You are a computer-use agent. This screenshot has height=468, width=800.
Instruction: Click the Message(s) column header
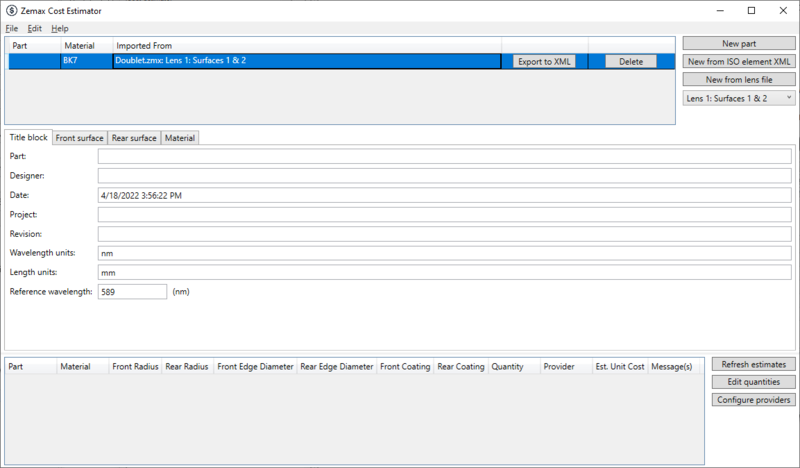(673, 366)
